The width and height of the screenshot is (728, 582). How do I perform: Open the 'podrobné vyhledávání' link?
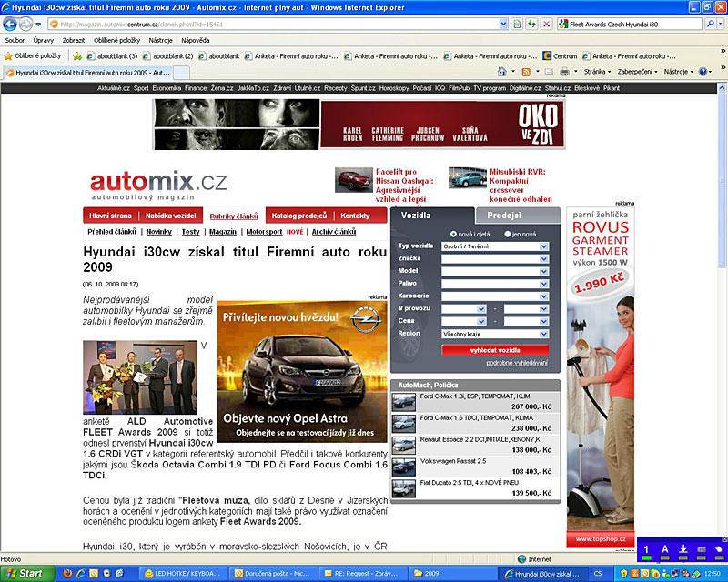coord(517,363)
